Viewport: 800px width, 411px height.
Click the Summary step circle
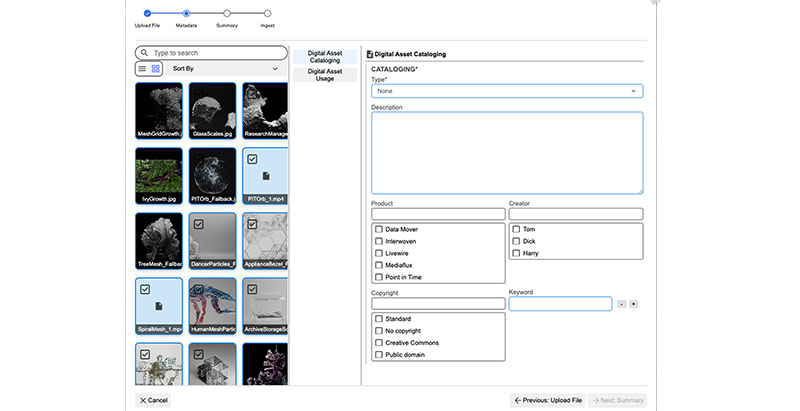[x=227, y=13]
